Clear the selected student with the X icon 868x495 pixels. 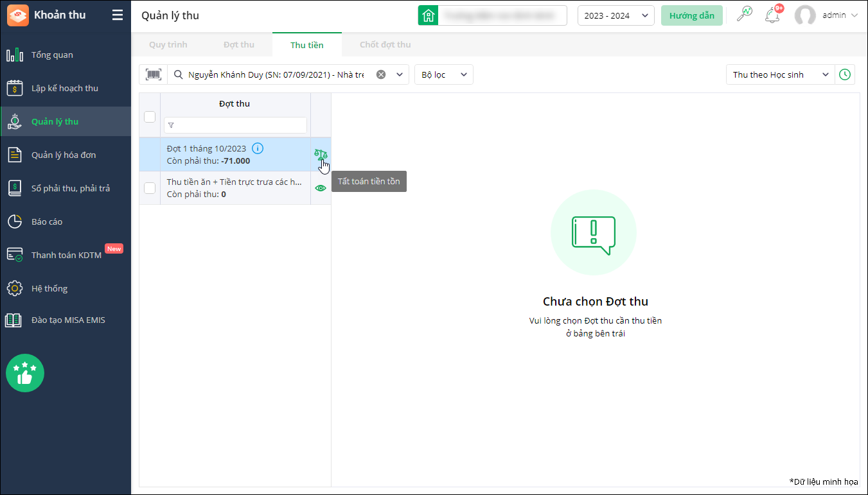pos(381,74)
